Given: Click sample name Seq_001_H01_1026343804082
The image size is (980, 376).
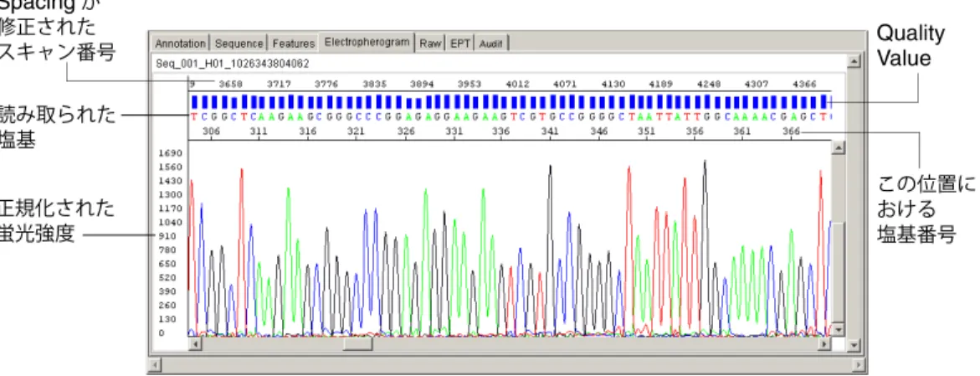Looking at the screenshot, I should pyautogui.click(x=232, y=64).
